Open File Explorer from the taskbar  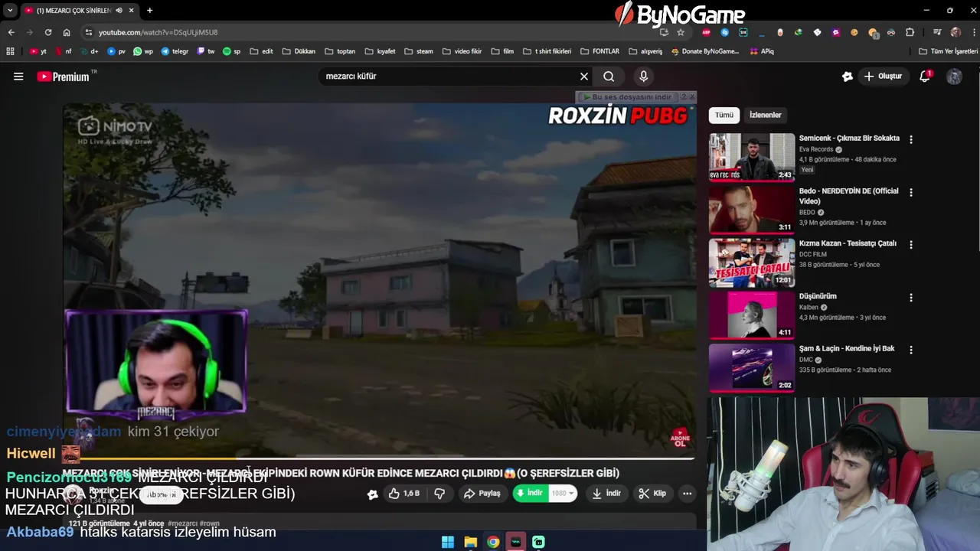click(471, 542)
